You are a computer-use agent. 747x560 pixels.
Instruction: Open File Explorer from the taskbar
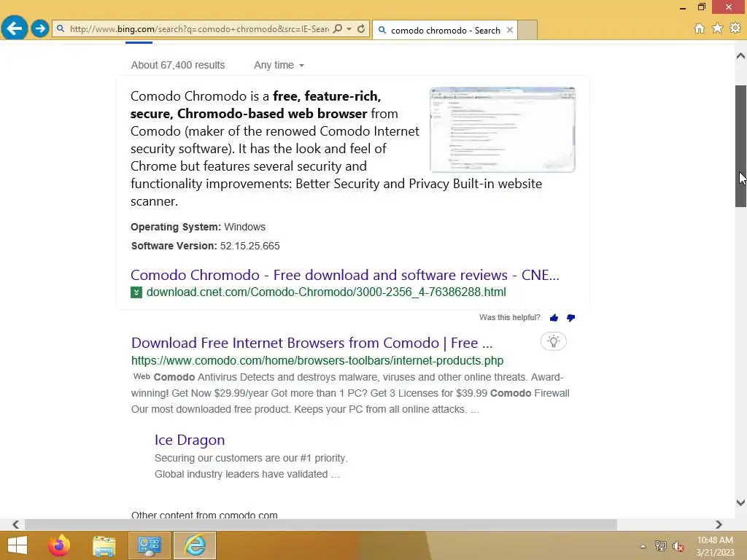click(x=104, y=545)
